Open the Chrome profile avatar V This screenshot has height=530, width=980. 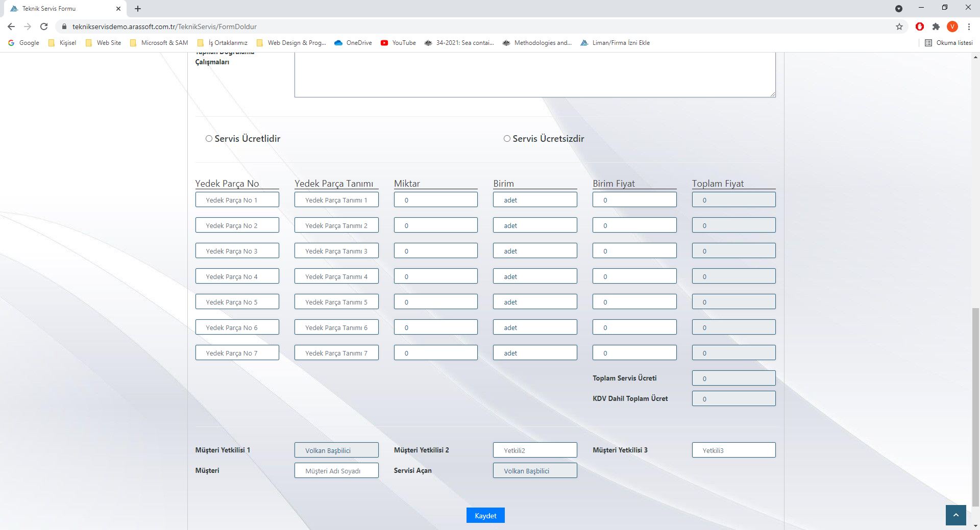coord(952,27)
